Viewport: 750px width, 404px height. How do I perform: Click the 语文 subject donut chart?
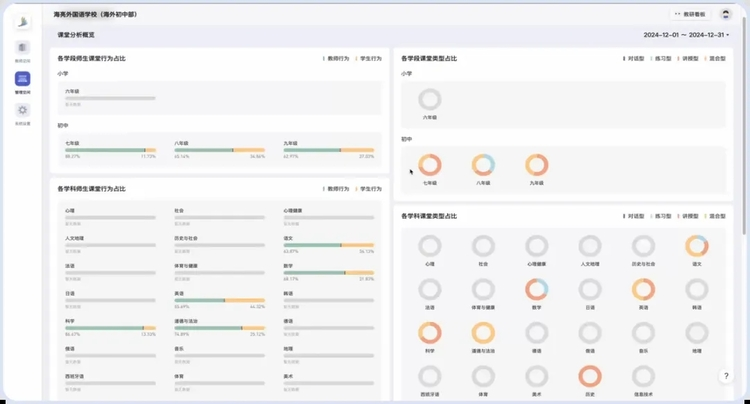click(697, 246)
